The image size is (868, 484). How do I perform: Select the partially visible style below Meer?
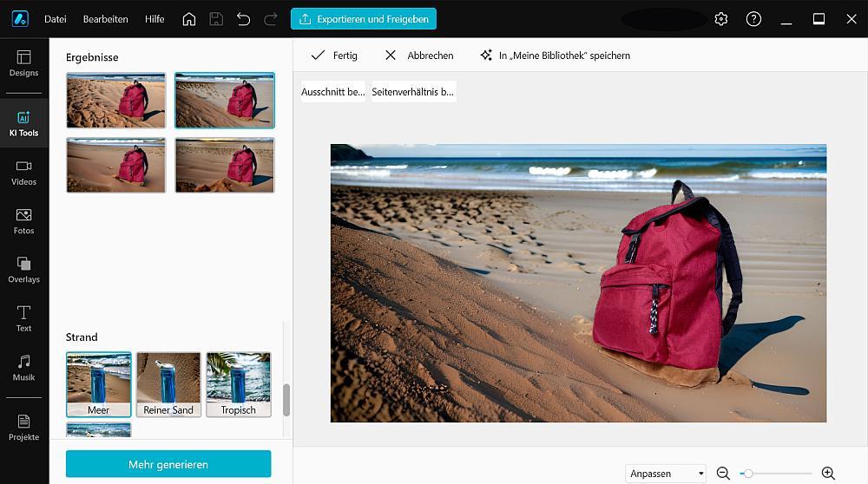click(x=99, y=430)
